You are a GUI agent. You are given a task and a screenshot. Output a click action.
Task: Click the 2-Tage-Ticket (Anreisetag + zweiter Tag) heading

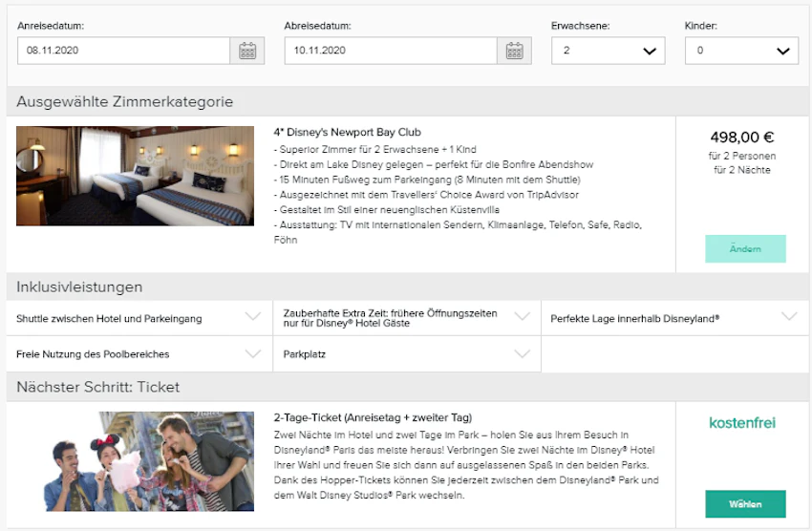373,417
